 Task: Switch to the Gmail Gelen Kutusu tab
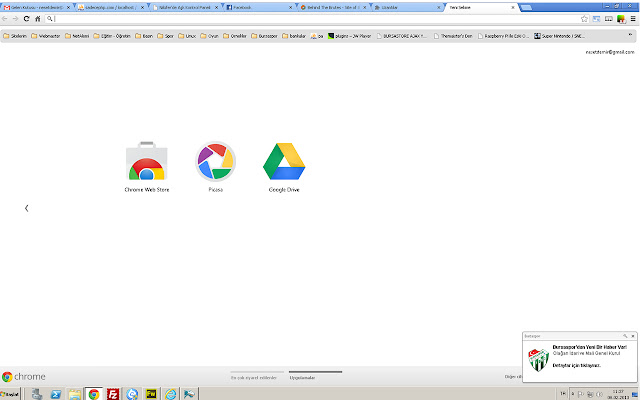37,7
